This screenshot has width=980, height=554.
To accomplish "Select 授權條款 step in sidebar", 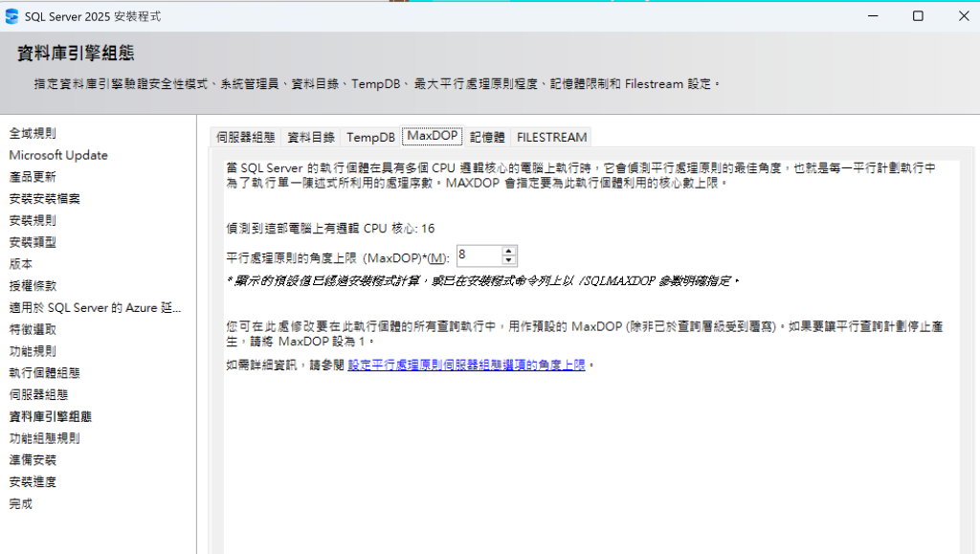I will click(x=33, y=285).
